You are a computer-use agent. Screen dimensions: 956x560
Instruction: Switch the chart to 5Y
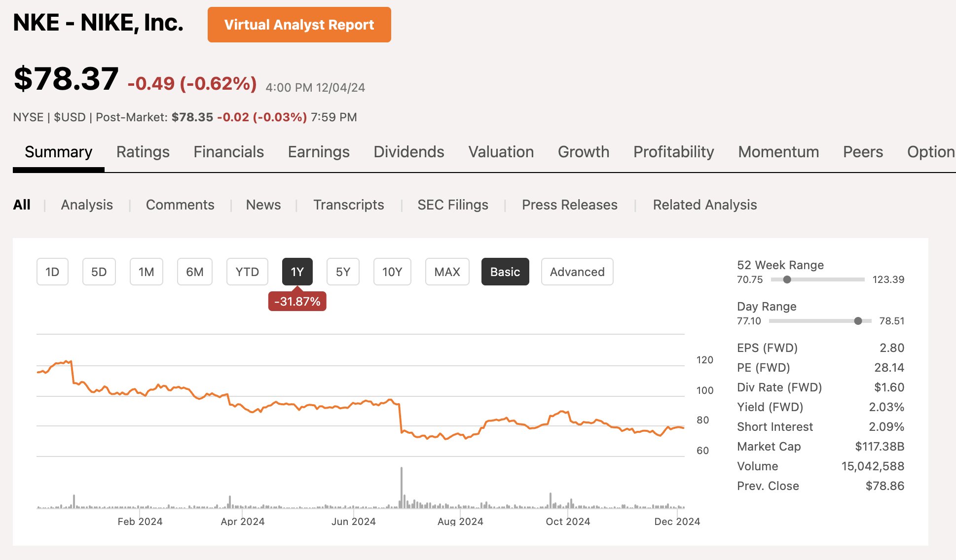(x=343, y=272)
